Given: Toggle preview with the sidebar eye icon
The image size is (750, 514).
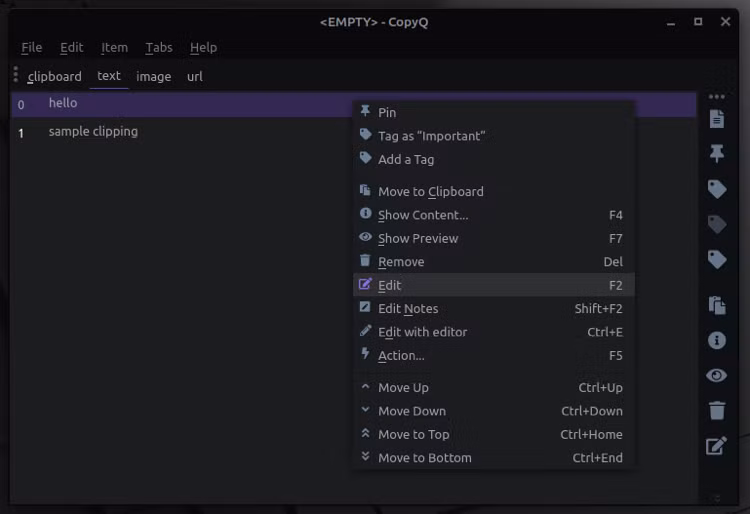Looking at the screenshot, I should 717,375.
